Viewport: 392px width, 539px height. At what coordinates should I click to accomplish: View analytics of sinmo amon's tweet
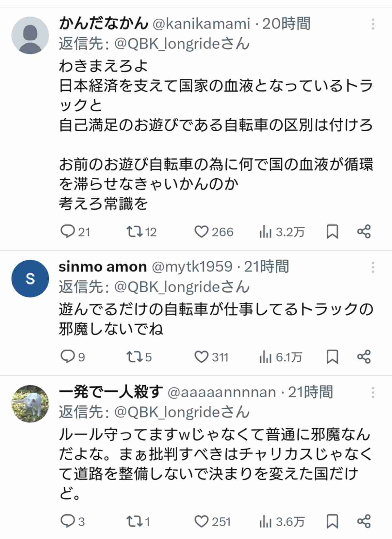pyautogui.click(x=280, y=357)
